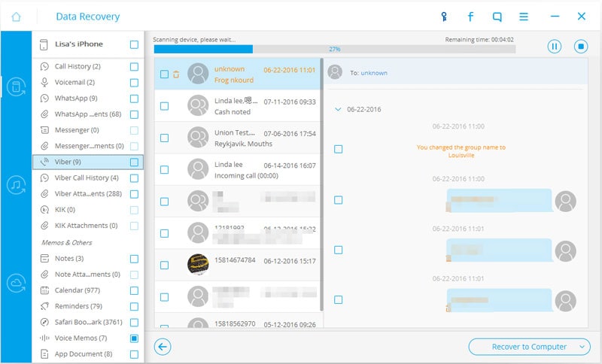The width and height of the screenshot is (602, 364).
Task: Click the App Document file icon
Action: click(x=44, y=354)
